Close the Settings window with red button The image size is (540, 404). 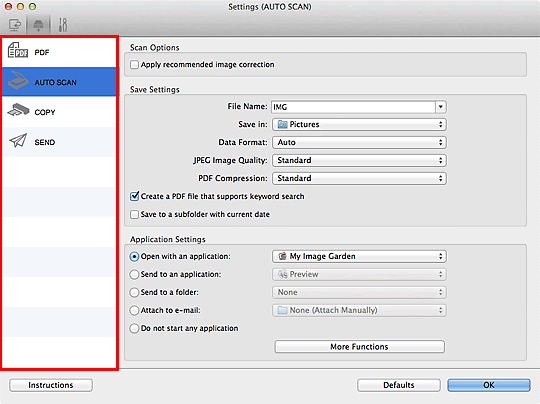point(9,7)
